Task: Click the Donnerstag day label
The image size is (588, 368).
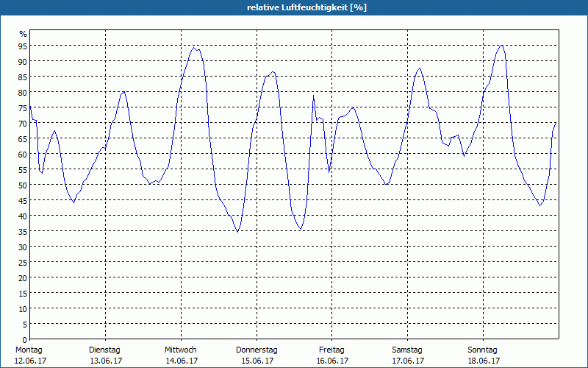Action: click(257, 350)
